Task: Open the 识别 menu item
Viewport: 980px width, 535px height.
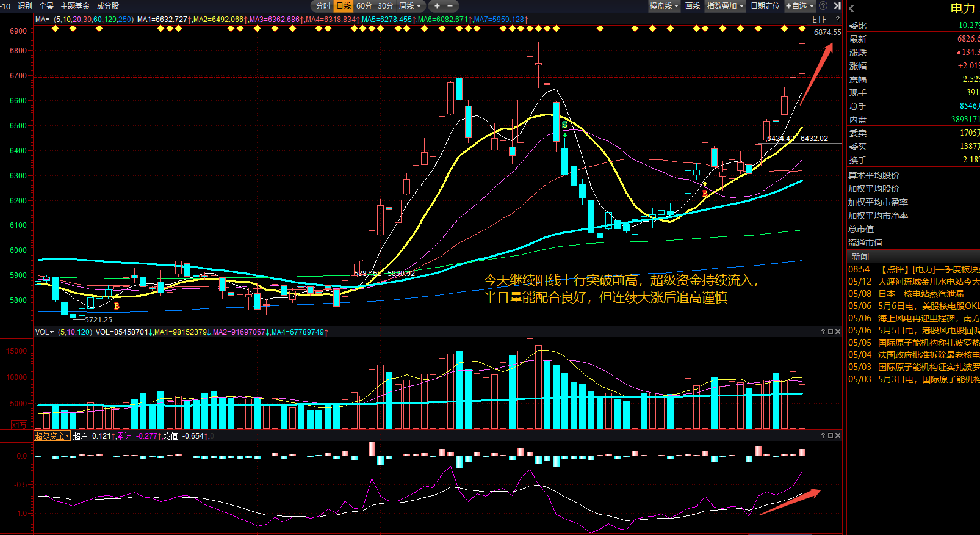Action: [25, 6]
